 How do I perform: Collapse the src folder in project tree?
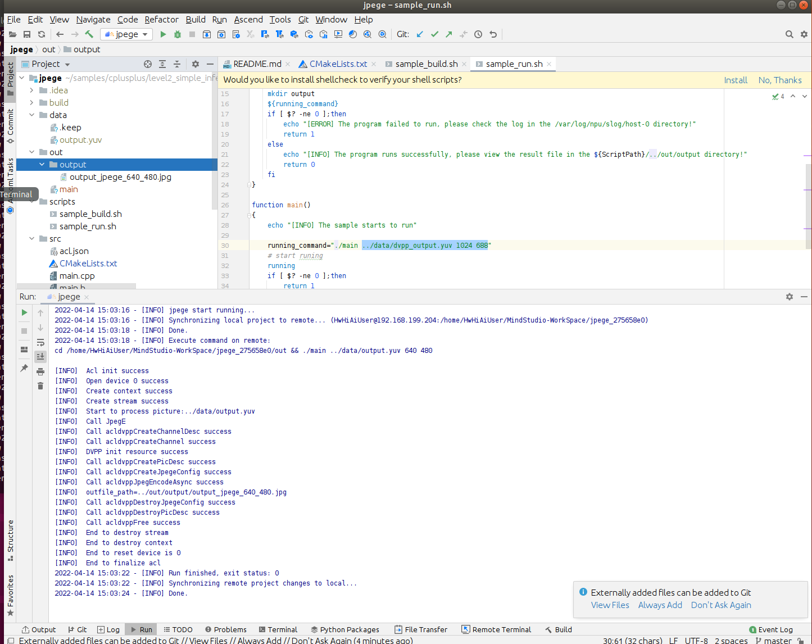pos(32,239)
